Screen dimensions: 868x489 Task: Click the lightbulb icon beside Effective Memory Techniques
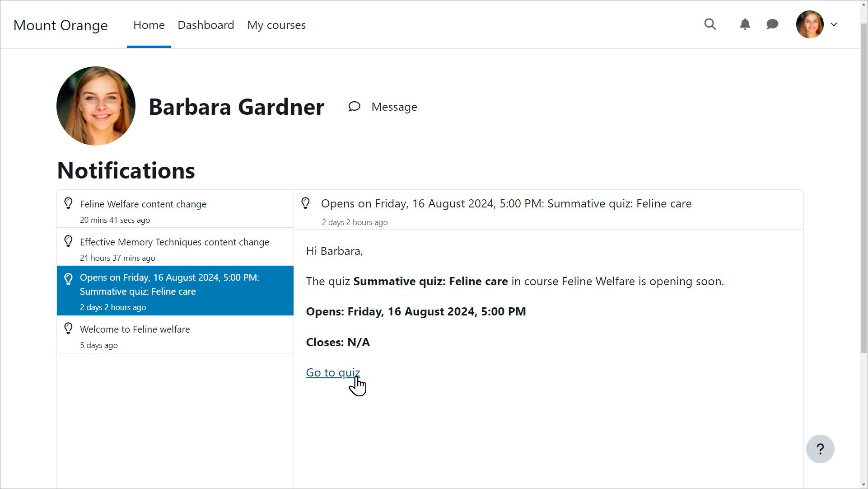(x=68, y=241)
